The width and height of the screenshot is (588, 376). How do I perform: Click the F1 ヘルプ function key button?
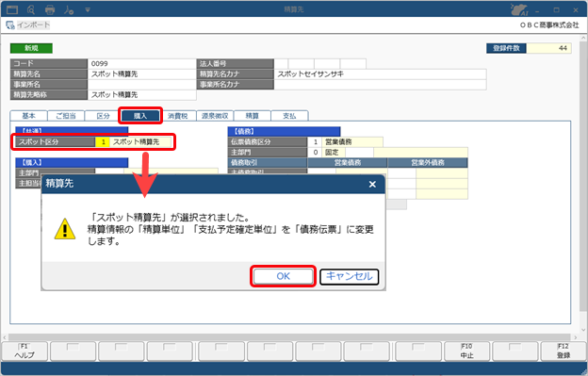24,351
